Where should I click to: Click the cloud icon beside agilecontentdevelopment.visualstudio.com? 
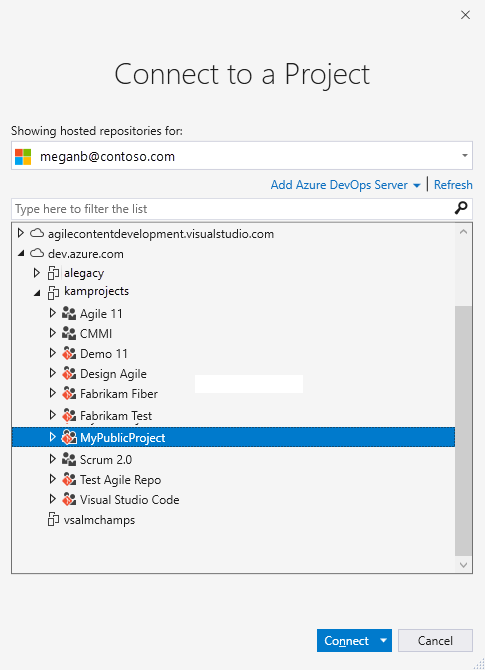pyautogui.click(x=37, y=233)
